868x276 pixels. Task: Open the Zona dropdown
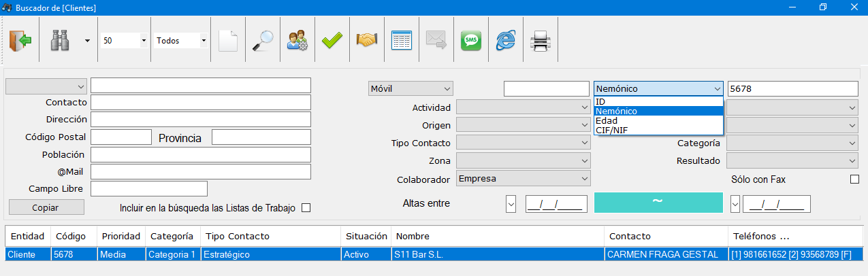click(524, 160)
